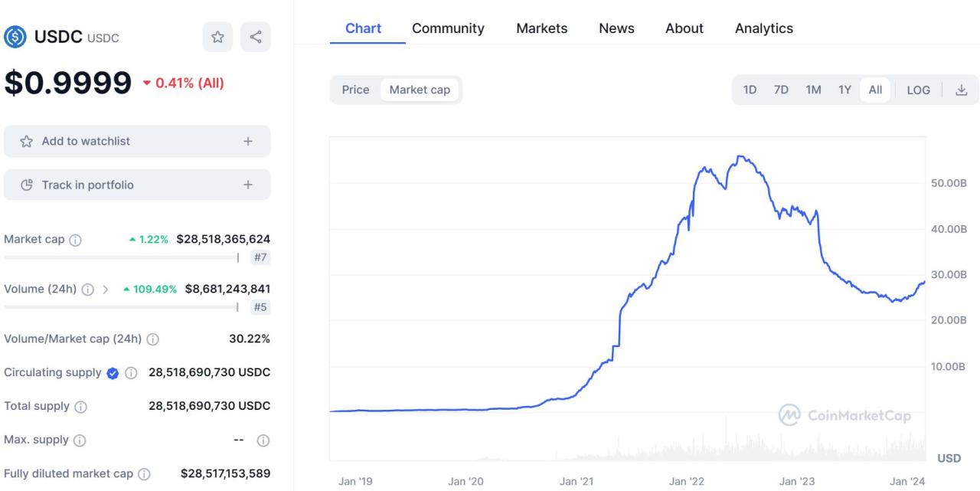Viewport: 980px width, 491px height.
Task: Switch chart to Price view
Action: [355, 90]
